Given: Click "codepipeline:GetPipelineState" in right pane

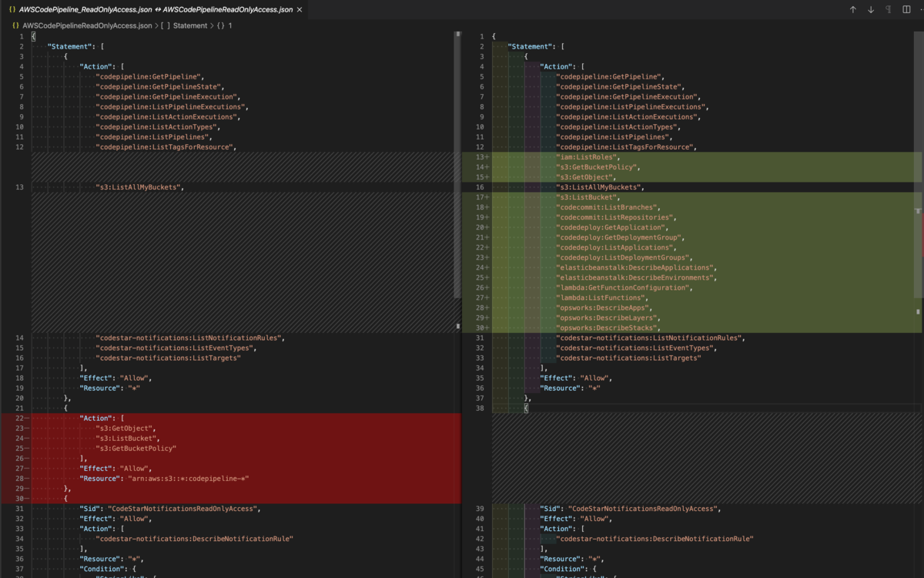Looking at the screenshot, I should [621, 87].
